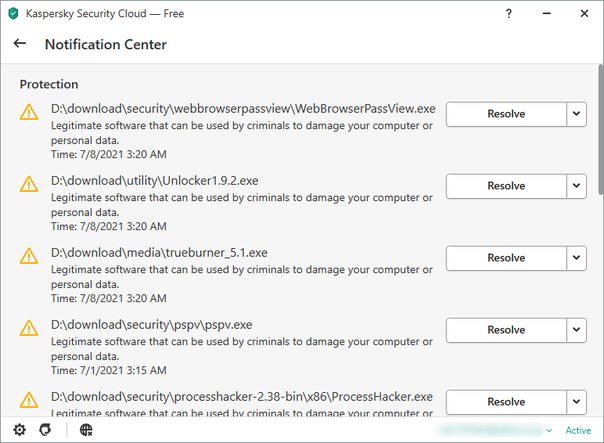Click warning icon beside ProcessHacker.exe
The width and height of the screenshot is (604, 443).
point(29,399)
